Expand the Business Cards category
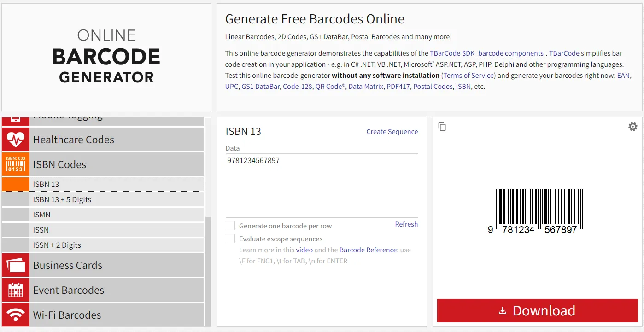Screen dimensions: 644x332 point(103,265)
